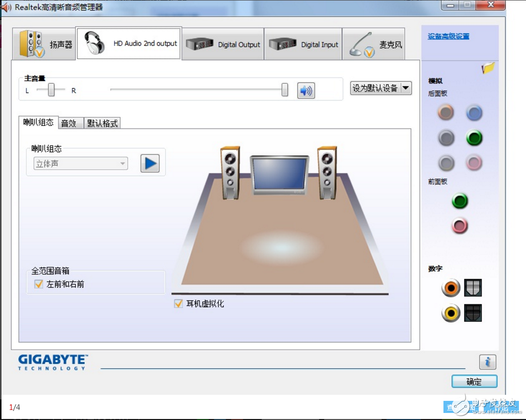Click the yellow folder connector settings icon
526x420 pixels.
[x=488, y=68]
